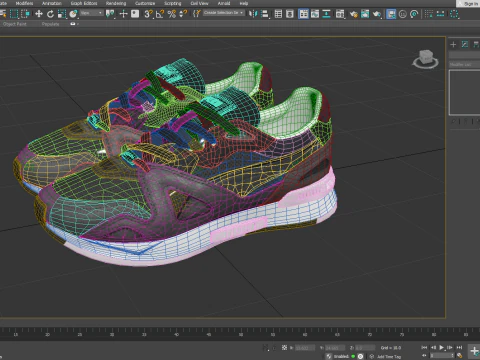Open the Help menu
This screenshot has width=480, height=360.
tap(244, 3)
